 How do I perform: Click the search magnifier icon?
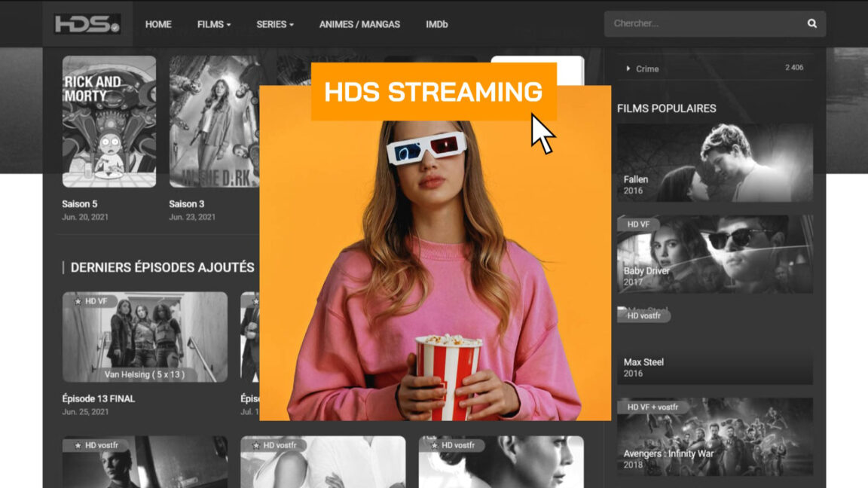[811, 23]
